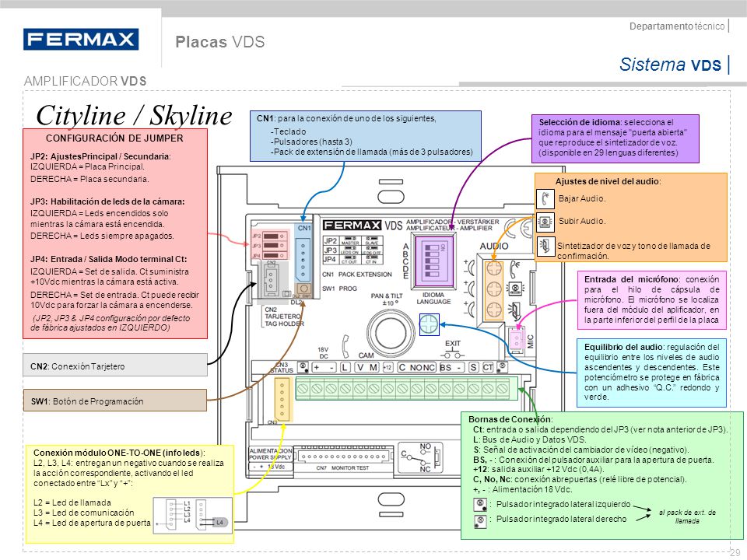Click the pink MIC connector on the board
Screen dimensions: 747x560
[x=517, y=340]
